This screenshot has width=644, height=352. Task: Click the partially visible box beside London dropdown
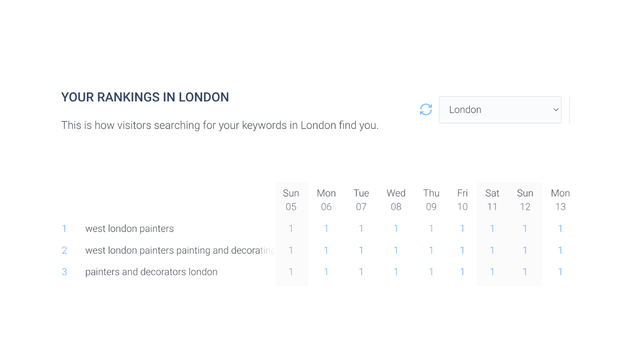pyautogui.click(x=570, y=110)
